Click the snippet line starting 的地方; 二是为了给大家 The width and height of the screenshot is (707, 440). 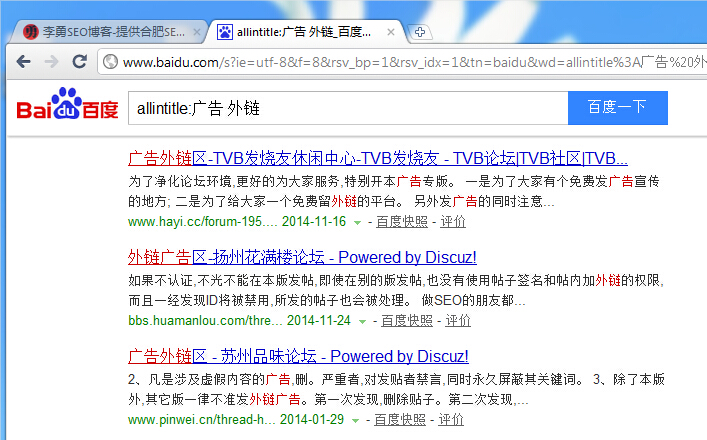pos(341,202)
